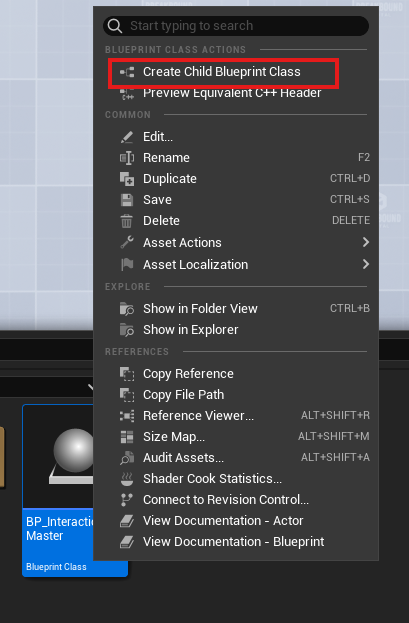Screen dimensions: 409x623
Task: Click the Start typing to search field
Action: pyautogui.click(x=236, y=26)
